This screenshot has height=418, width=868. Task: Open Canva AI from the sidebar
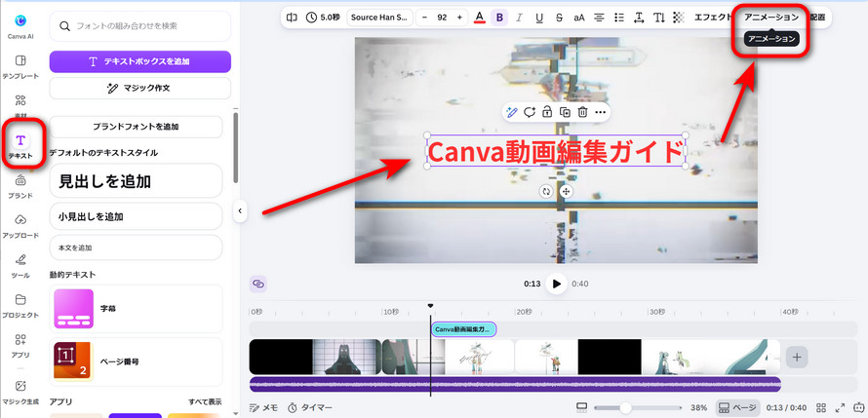[20, 26]
